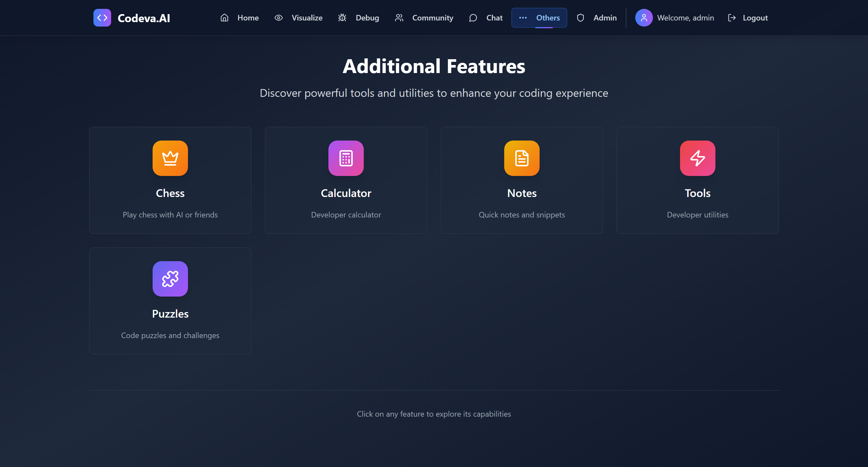Click the purple Puzzles piece icon
This screenshot has height=467, width=868.
170,279
